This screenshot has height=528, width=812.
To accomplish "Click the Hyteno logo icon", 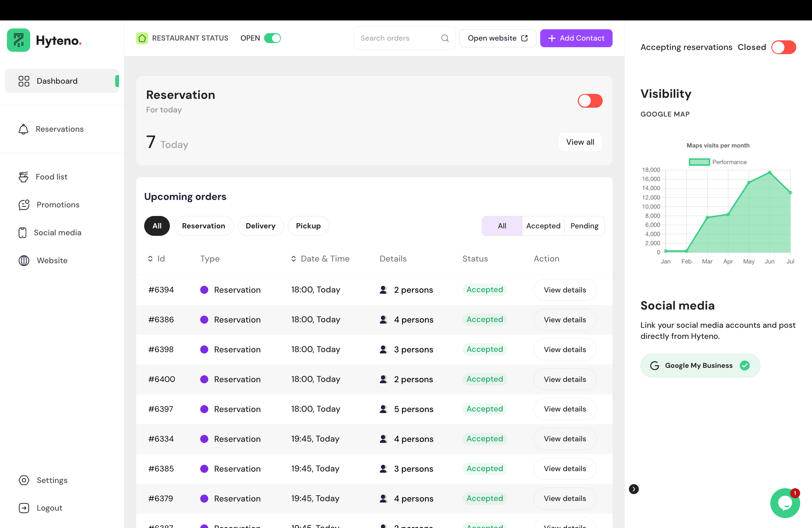I will [19, 40].
